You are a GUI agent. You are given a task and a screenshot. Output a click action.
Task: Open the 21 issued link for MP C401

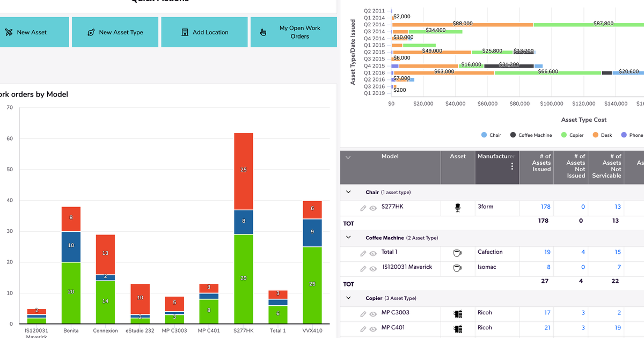pyautogui.click(x=547, y=328)
